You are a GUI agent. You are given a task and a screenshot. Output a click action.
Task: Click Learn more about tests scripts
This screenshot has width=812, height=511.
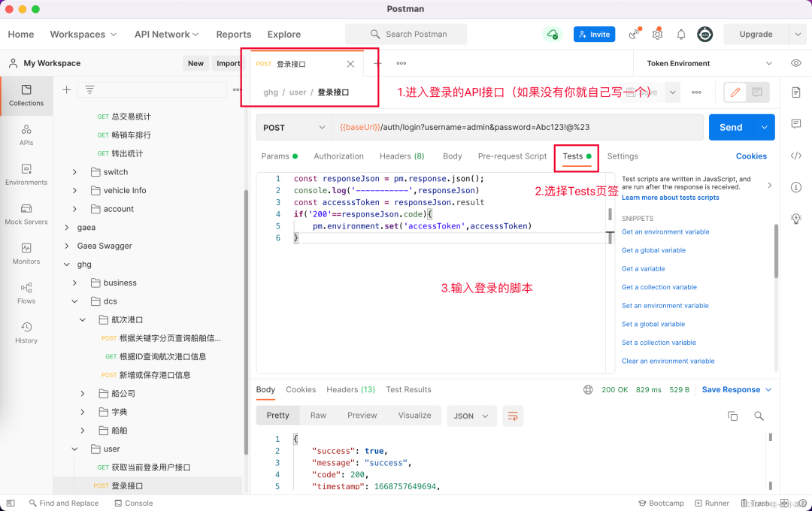(x=670, y=198)
